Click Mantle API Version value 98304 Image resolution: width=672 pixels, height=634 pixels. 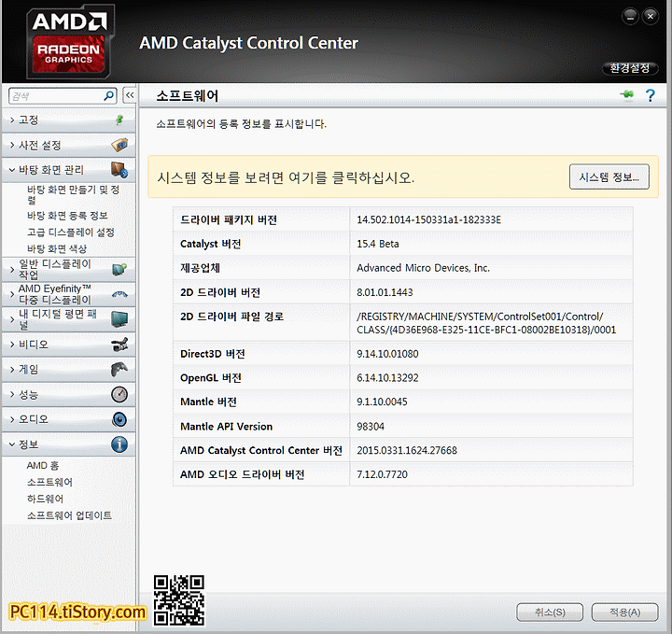[371, 427]
